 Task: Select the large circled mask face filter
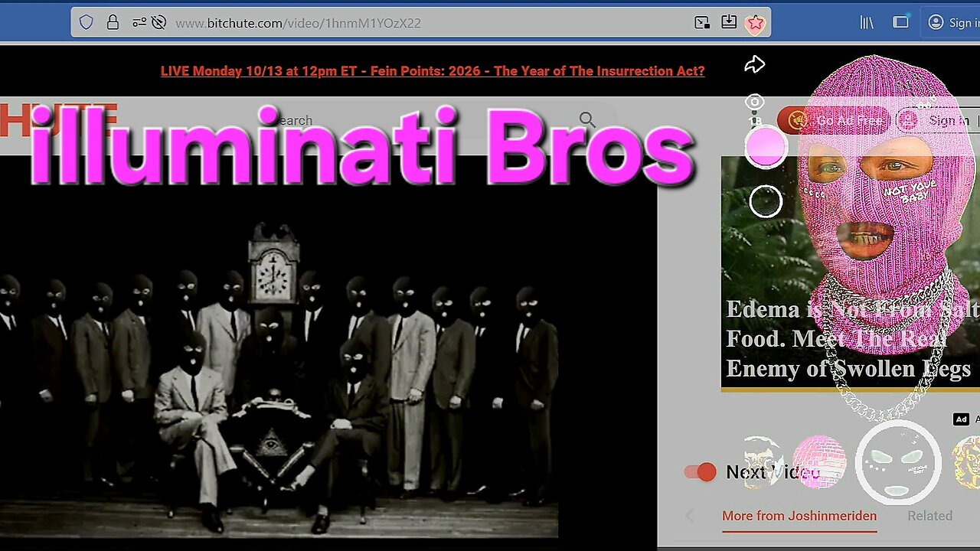coord(897,462)
